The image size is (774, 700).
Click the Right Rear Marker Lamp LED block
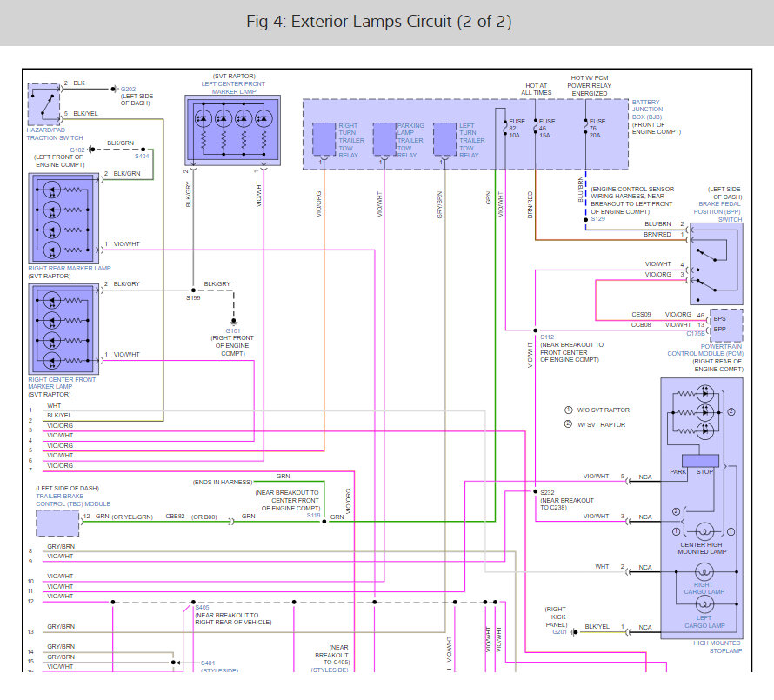(63, 218)
